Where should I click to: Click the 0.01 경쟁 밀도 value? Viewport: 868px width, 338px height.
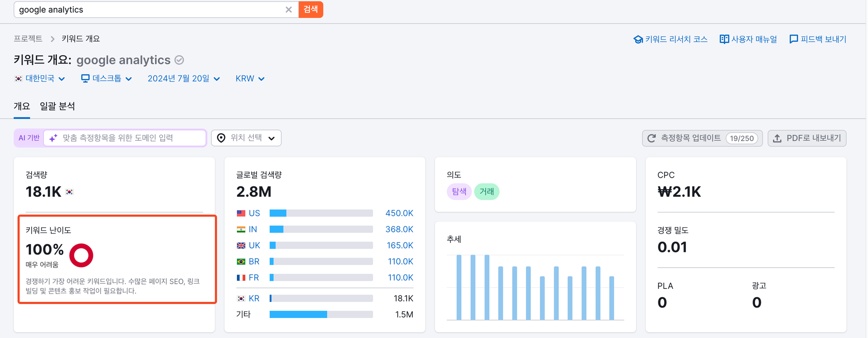[672, 247]
